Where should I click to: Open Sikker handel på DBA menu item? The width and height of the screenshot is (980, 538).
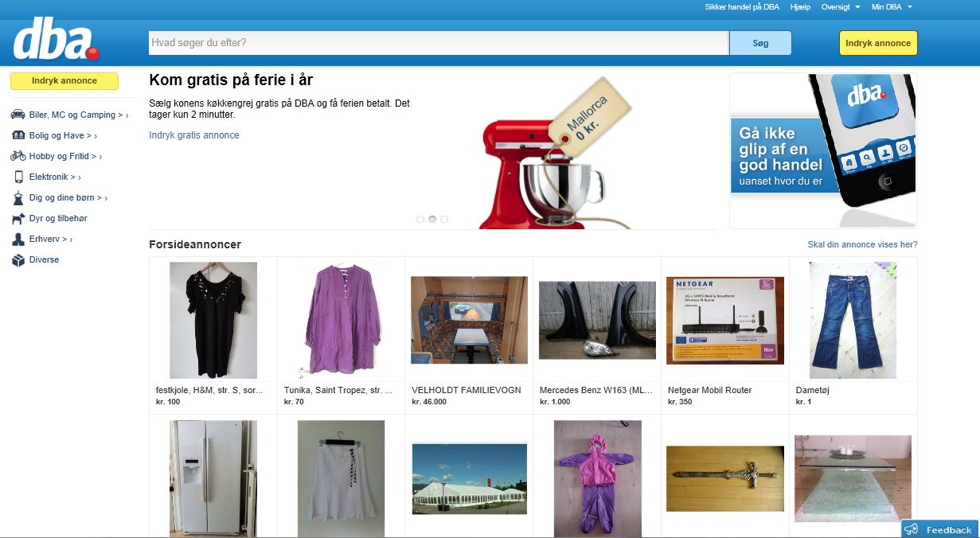pyautogui.click(x=741, y=7)
